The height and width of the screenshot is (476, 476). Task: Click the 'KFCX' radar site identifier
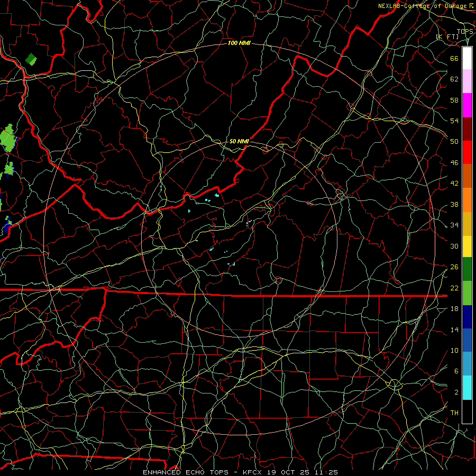pyautogui.click(x=253, y=472)
